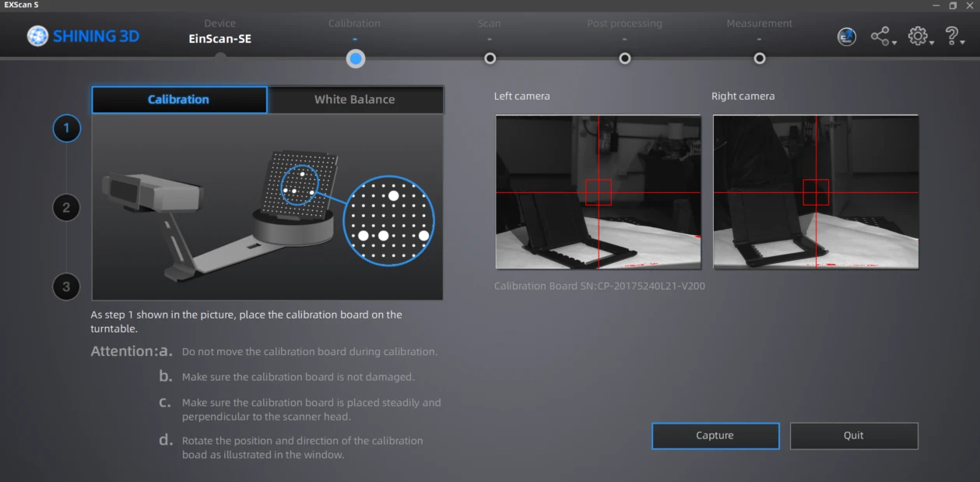Viewport: 980px width, 482px height.
Task: Open the help question mark menu
Action: (954, 37)
